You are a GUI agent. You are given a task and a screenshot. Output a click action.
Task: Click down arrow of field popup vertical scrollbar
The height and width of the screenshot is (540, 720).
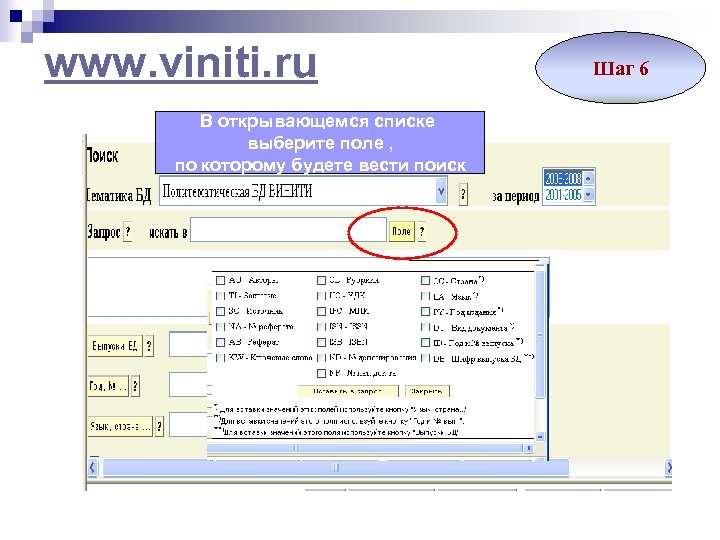540,437
